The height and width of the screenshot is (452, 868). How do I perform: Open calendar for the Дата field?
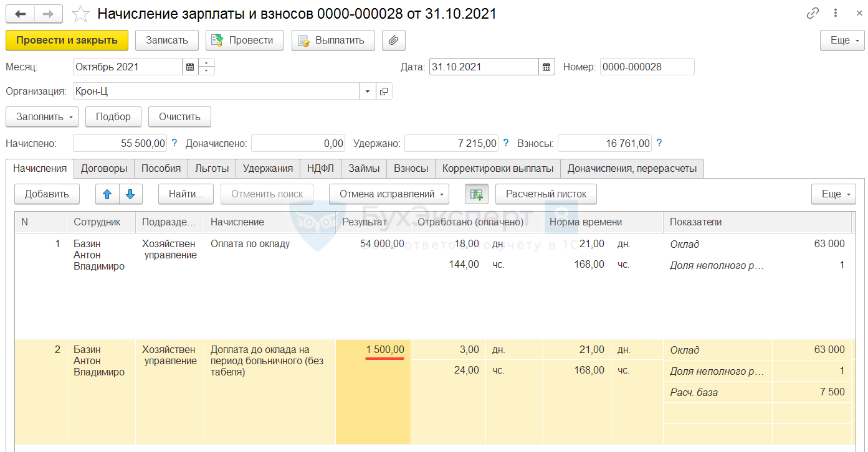coord(546,67)
